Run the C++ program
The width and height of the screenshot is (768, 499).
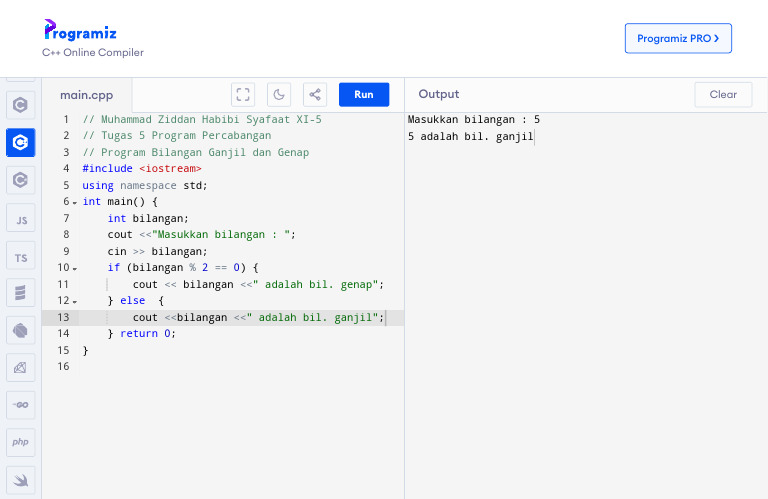coord(364,95)
